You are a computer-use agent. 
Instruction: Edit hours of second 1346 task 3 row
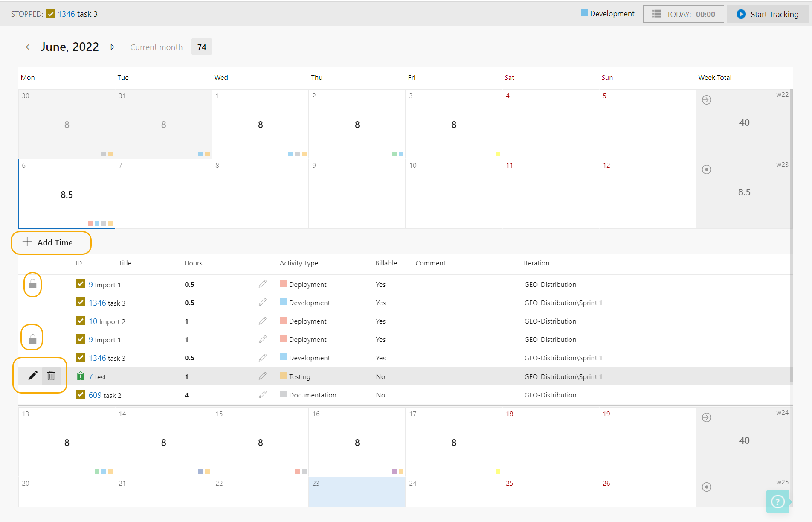pyautogui.click(x=263, y=357)
